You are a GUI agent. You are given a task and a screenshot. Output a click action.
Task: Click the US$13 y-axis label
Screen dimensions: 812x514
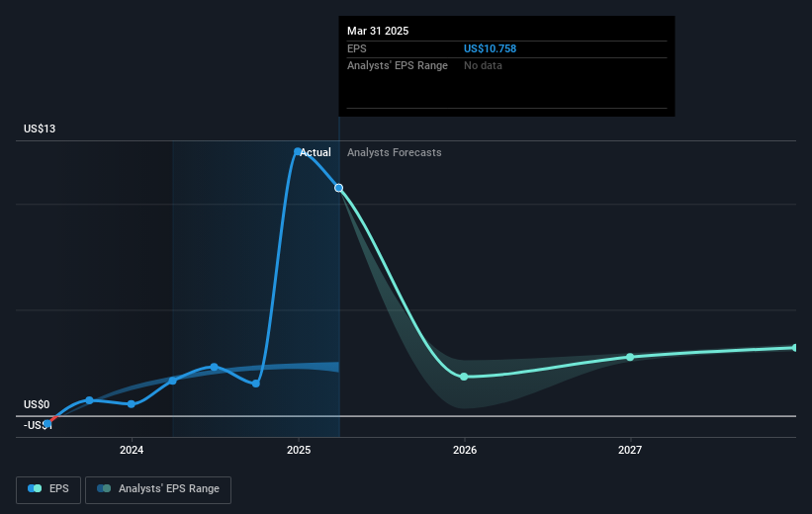coord(40,128)
